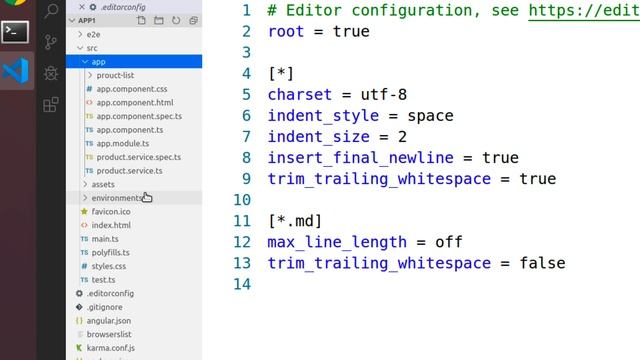Open .editorconfig in the file tree
The height and width of the screenshot is (360, 640).
point(110,293)
